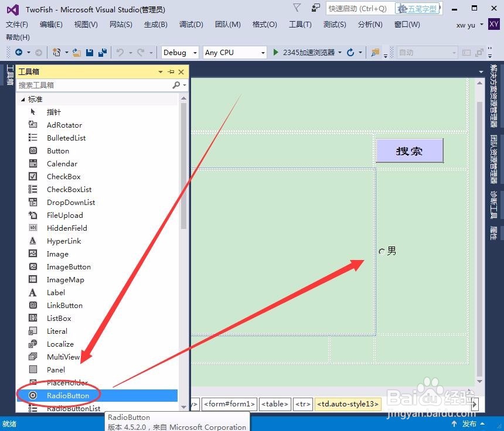Viewport: 504px width, 431px height.
Task: Open the toolbox search options dropdown arrow
Action: [x=185, y=85]
